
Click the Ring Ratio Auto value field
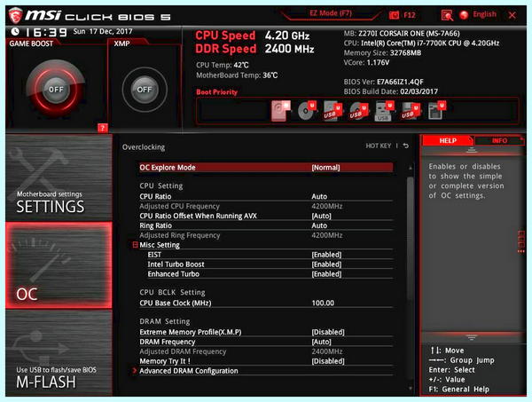(x=319, y=225)
